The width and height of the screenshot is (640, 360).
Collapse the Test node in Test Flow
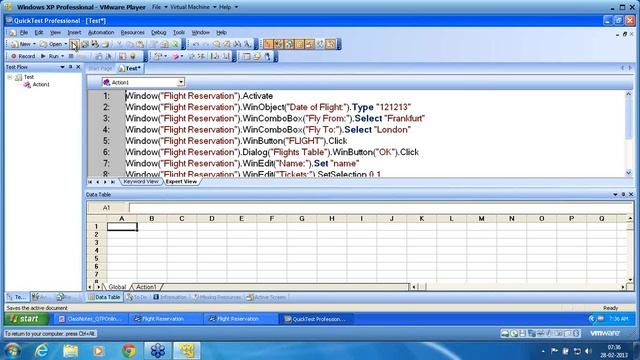pyautogui.click(x=10, y=77)
